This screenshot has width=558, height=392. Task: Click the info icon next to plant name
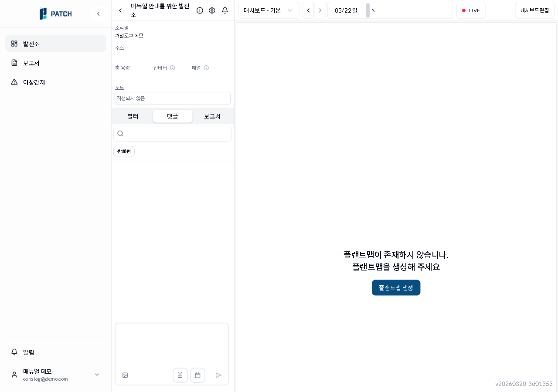[200, 10]
